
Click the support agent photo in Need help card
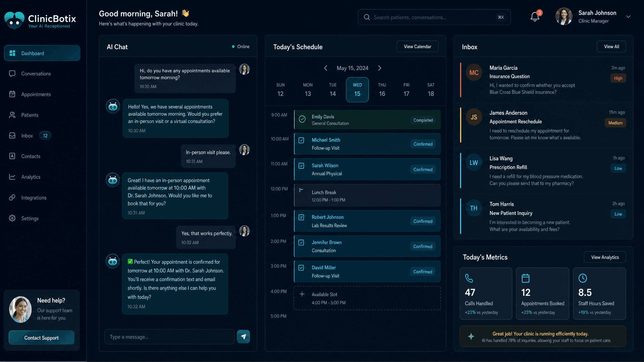[x=20, y=309]
